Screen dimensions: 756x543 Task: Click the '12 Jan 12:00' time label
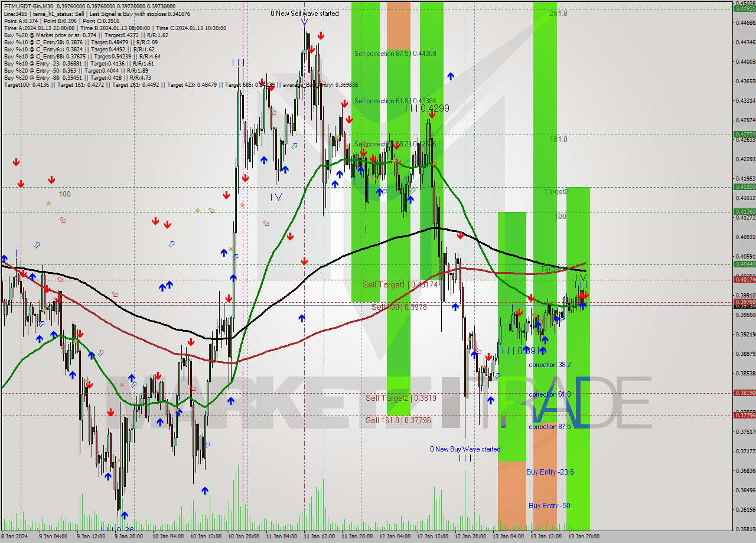(x=432, y=537)
